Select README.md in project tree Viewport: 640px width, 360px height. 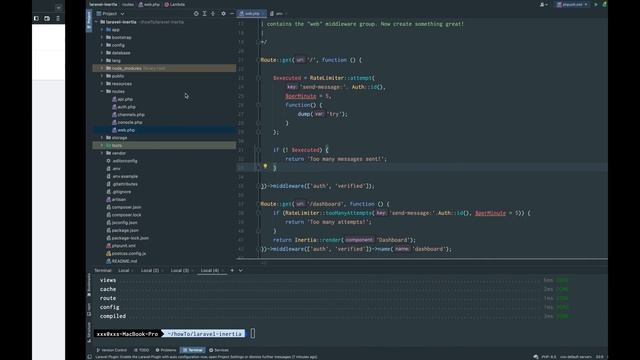click(122, 261)
